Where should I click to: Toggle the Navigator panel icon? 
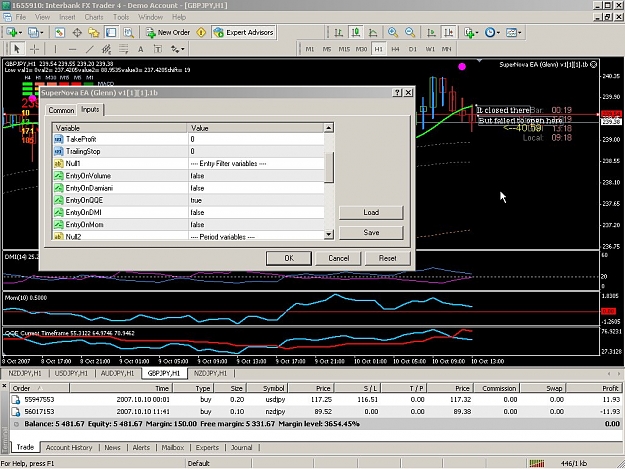(94, 33)
